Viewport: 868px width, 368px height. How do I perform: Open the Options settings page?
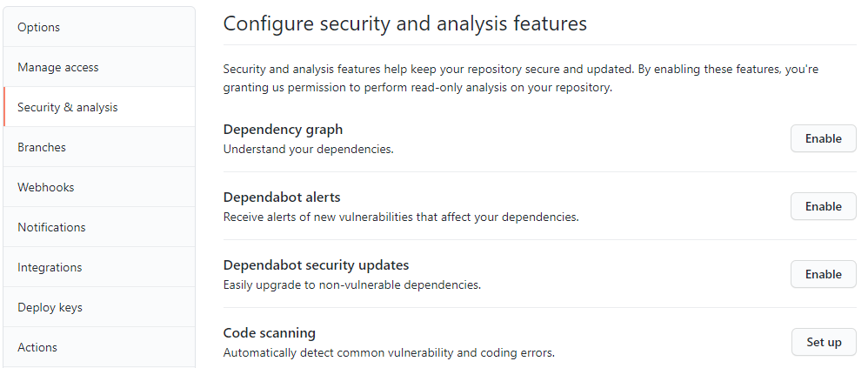[39, 27]
